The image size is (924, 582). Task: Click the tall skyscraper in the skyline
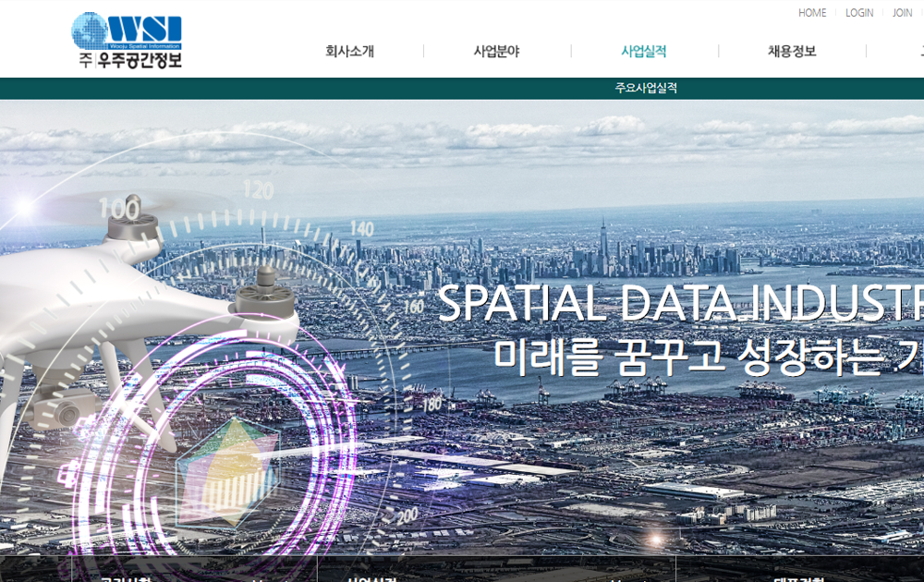tap(602, 242)
